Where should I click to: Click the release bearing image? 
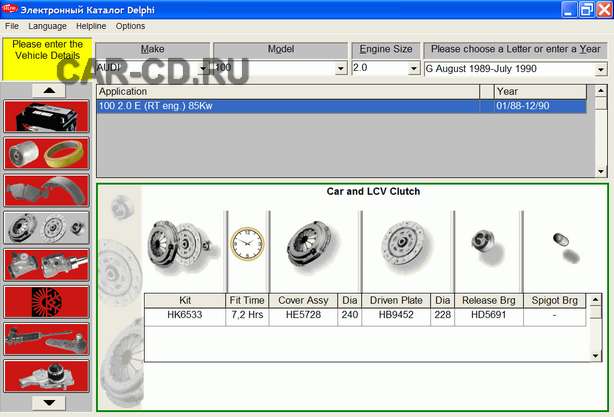(487, 246)
